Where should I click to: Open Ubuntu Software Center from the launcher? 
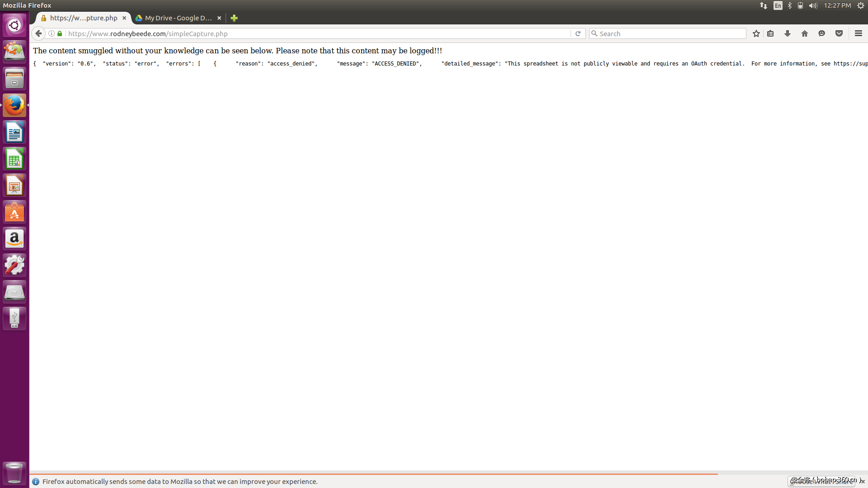click(14, 212)
